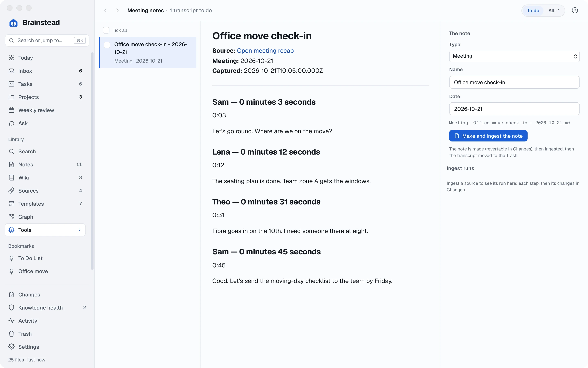Expand the Tools chevron in sidebar
Image resolution: width=588 pixels, height=368 pixels.
tap(79, 230)
